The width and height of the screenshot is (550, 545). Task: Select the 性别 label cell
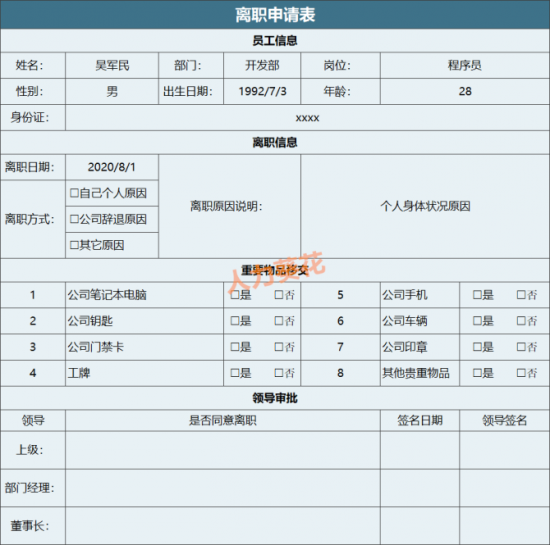tap(33, 92)
